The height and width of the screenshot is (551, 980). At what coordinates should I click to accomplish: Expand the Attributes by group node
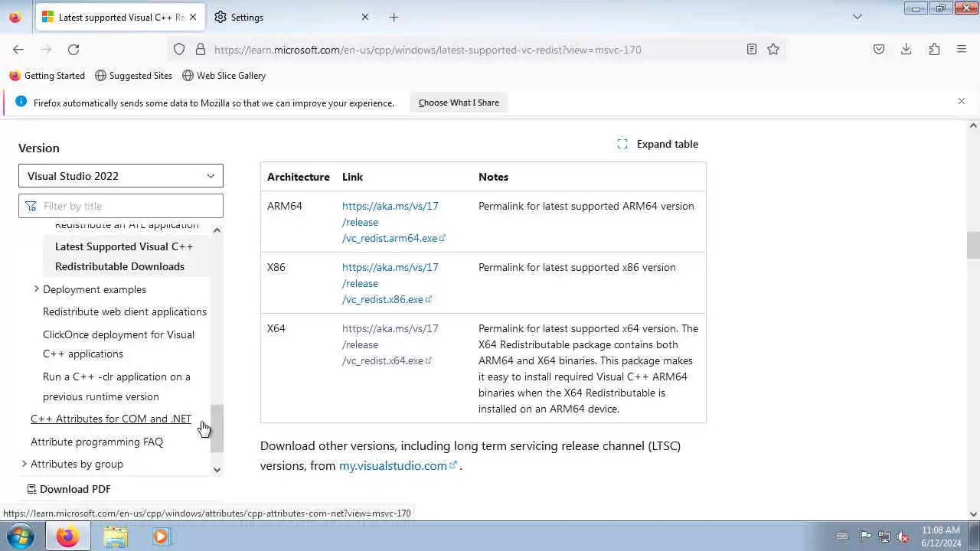pos(24,464)
